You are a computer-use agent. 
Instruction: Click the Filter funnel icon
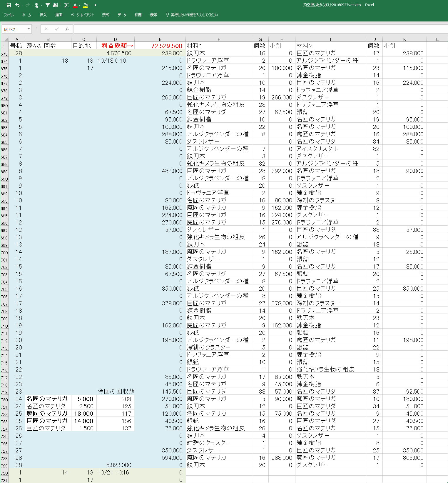point(48,5)
